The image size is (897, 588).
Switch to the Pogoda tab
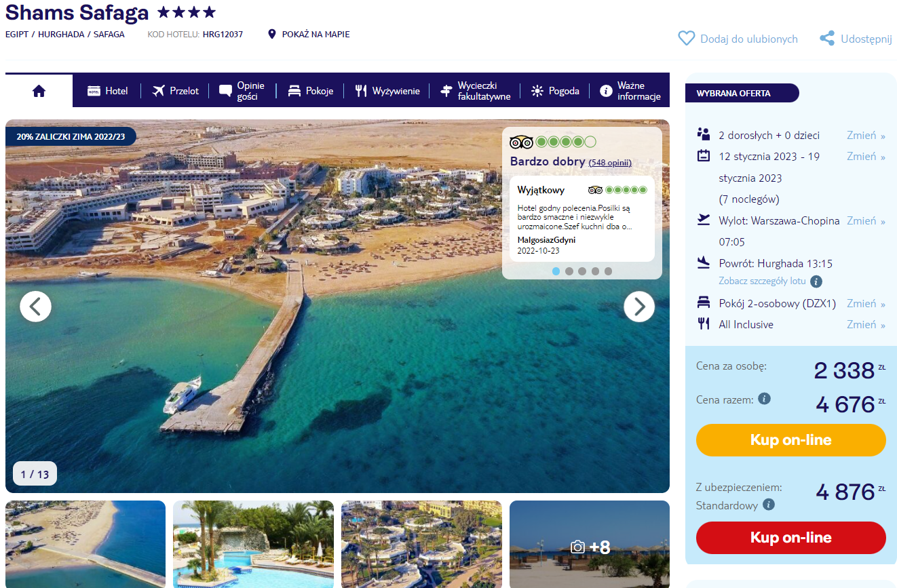[x=555, y=91]
